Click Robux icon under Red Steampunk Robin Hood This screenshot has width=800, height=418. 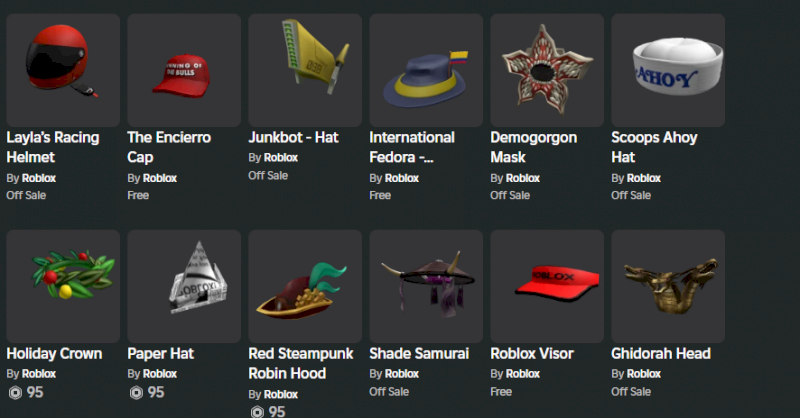[258, 411]
